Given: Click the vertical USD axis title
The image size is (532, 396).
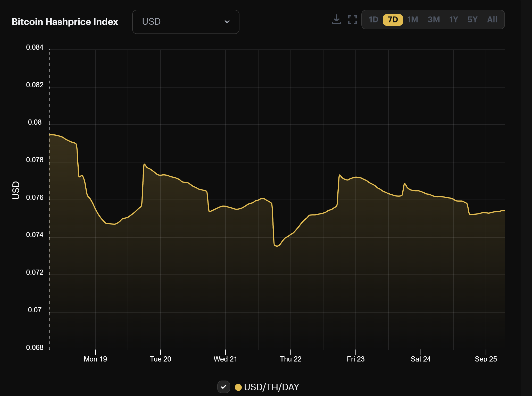Looking at the screenshot, I should click(16, 190).
